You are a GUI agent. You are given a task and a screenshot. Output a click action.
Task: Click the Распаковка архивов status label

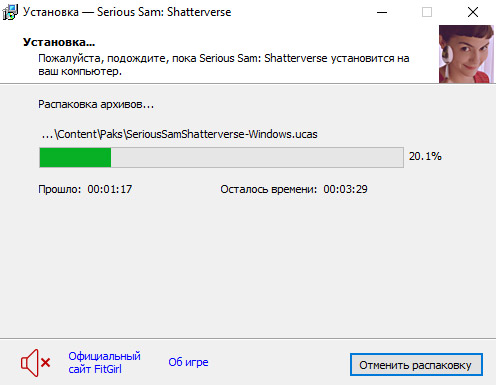[96, 104]
